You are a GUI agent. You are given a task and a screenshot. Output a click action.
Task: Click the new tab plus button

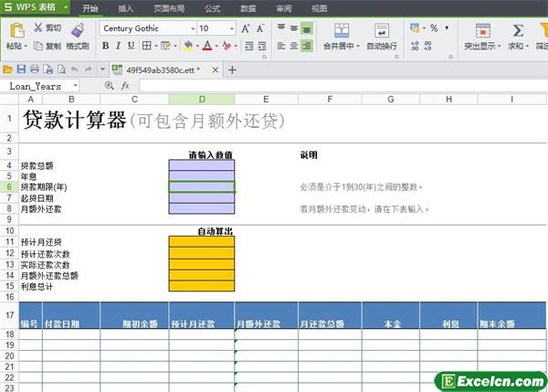(x=232, y=69)
